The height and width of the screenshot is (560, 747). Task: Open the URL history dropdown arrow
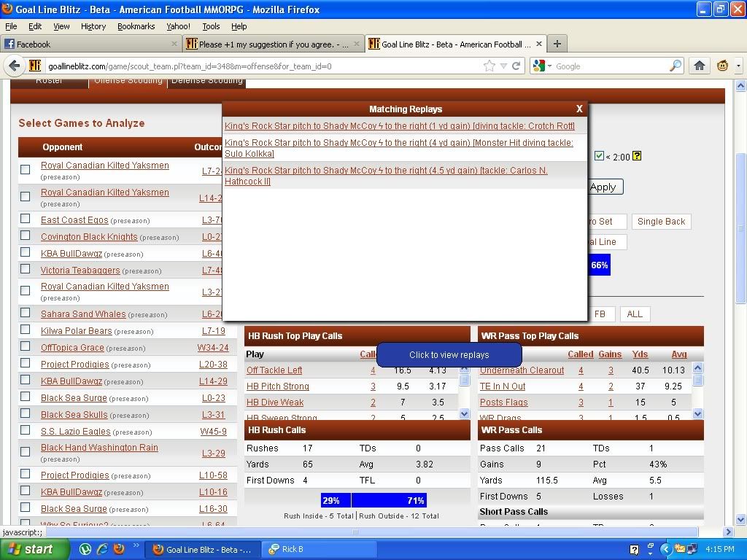[503, 66]
